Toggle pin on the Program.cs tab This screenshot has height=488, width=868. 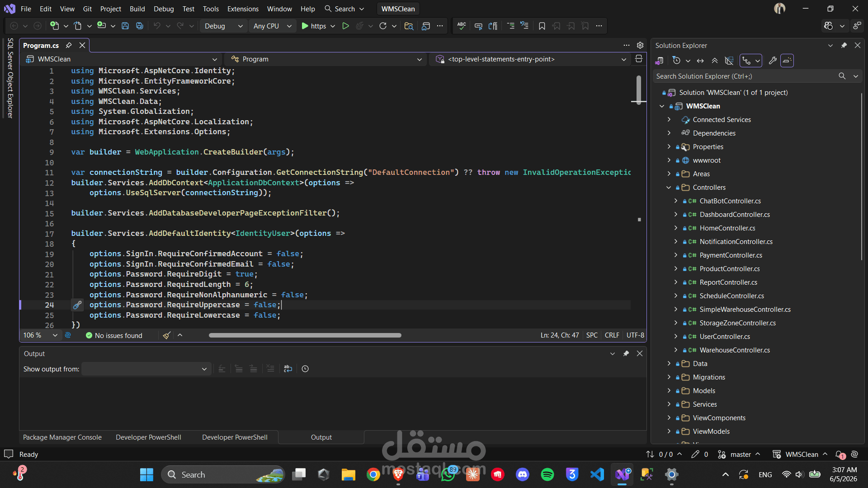[x=69, y=45]
